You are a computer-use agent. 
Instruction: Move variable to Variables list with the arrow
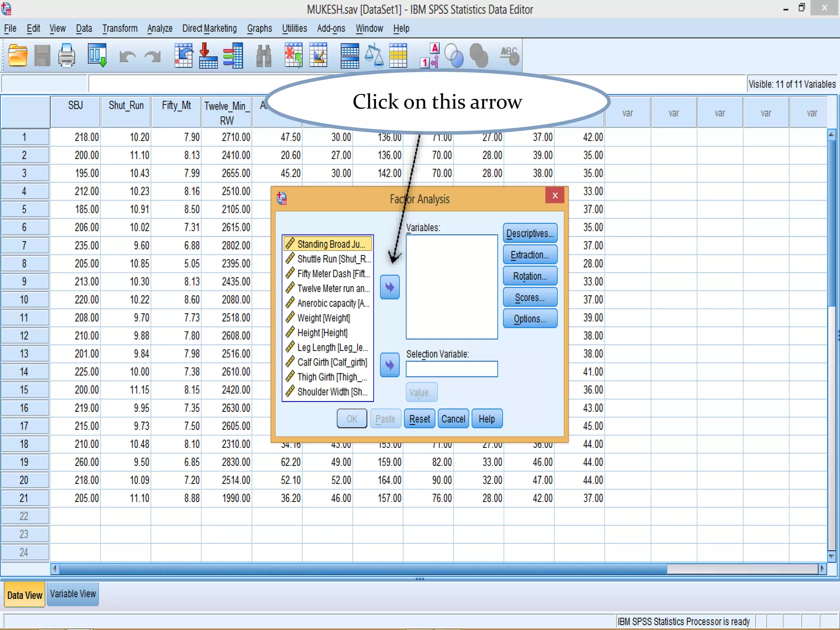pyautogui.click(x=390, y=287)
